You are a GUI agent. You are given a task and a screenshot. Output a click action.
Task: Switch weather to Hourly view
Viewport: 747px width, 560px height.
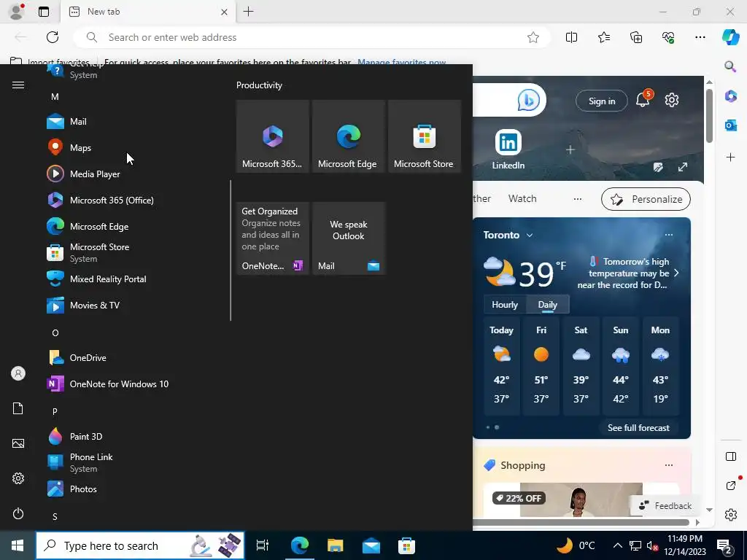click(x=505, y=305)
